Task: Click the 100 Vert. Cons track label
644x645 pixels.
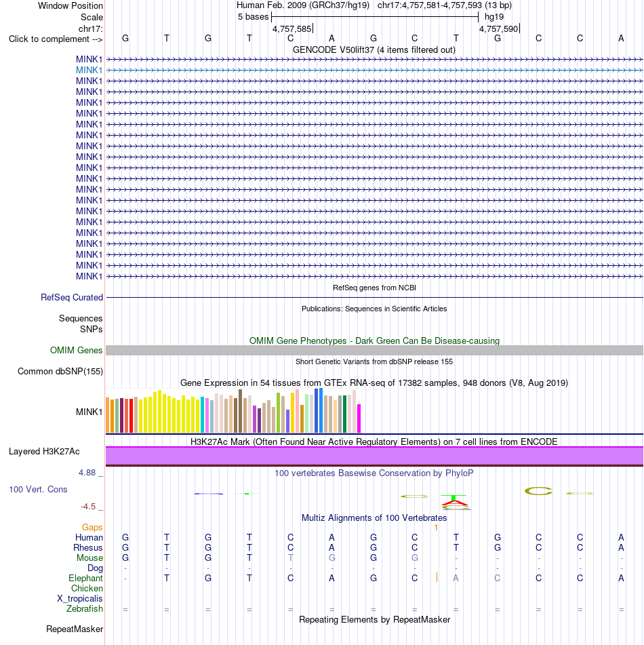Action: coord(38,490)
